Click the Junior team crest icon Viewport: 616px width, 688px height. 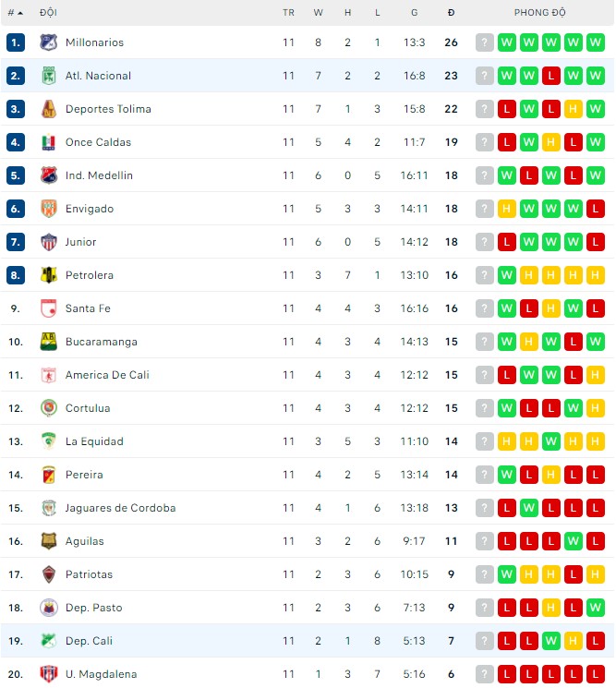[x=48, y=242]
